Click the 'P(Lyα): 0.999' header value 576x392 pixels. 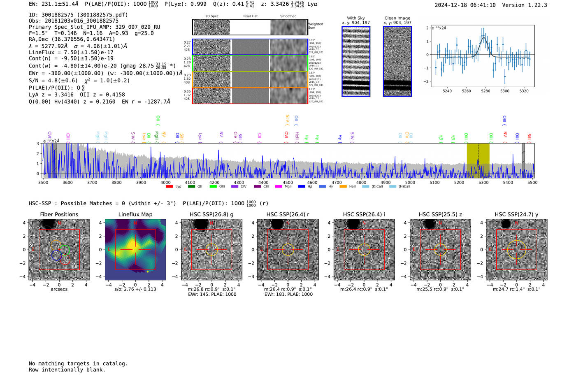[x=185, y=4]
